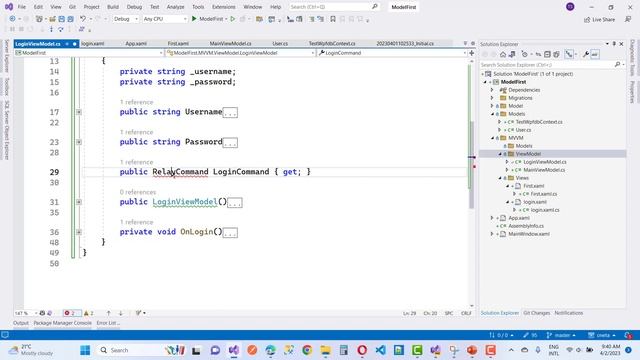Click the split editor plus icon

[472, 53]
